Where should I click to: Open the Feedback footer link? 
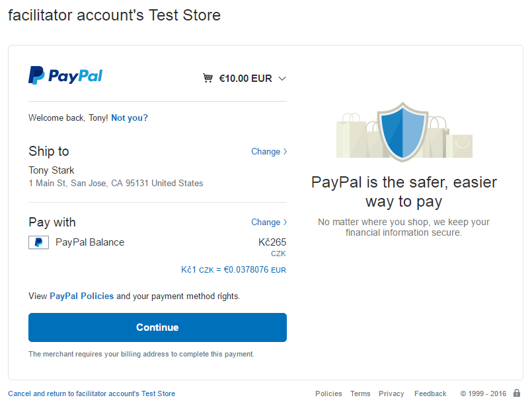pyautogui.click(x=430, y=393)
